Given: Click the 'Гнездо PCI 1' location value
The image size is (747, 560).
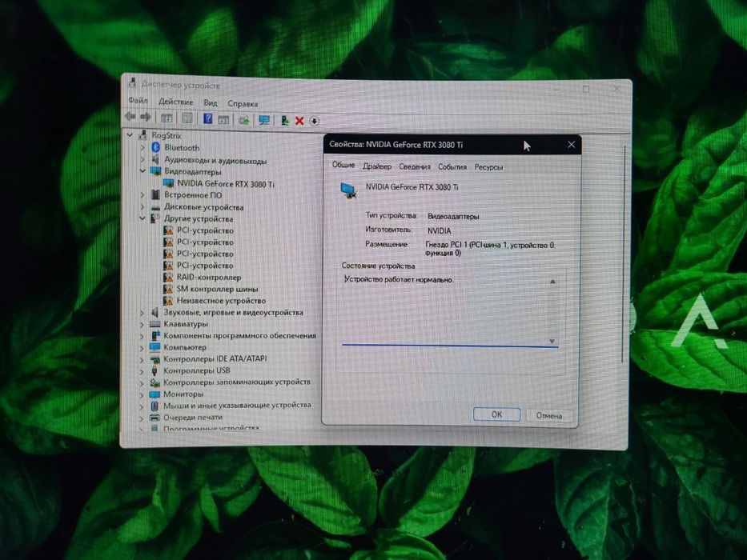Looking at the screenshot, I should [490, 249].
